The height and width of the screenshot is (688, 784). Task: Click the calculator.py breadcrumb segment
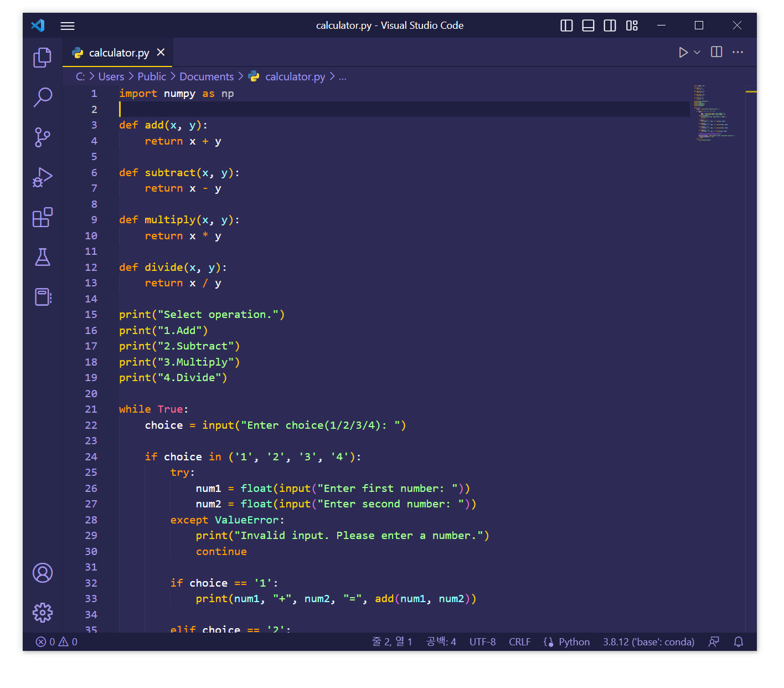[295, 76]
